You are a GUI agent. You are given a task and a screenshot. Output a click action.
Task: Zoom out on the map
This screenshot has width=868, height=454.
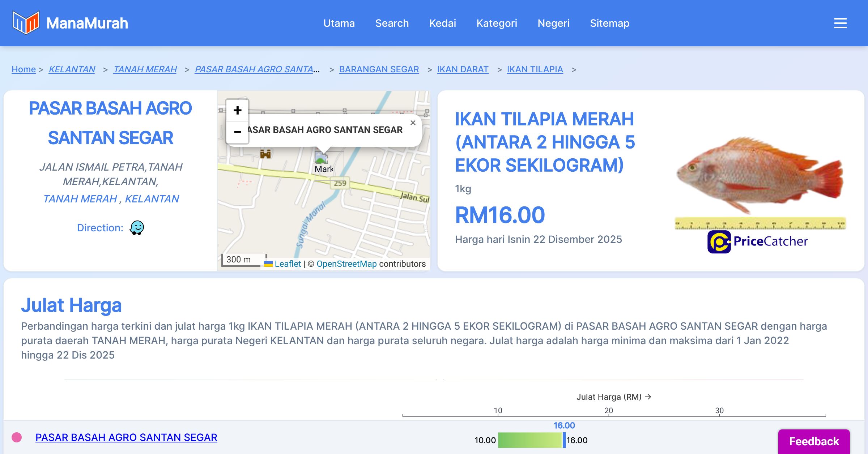pyautogui.click(x=237, y=132)
